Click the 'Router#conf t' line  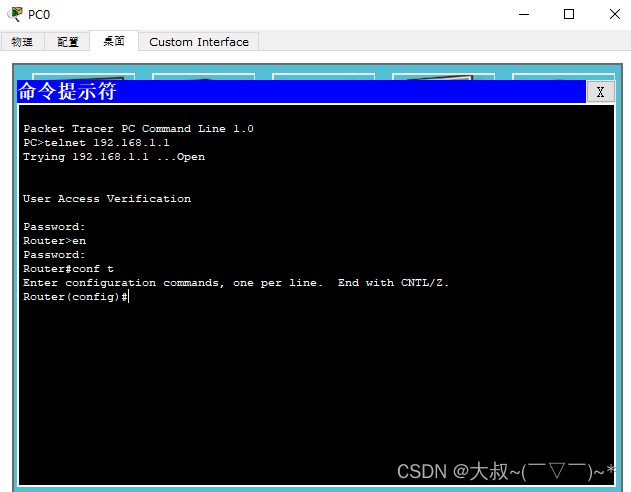[68, 269]
